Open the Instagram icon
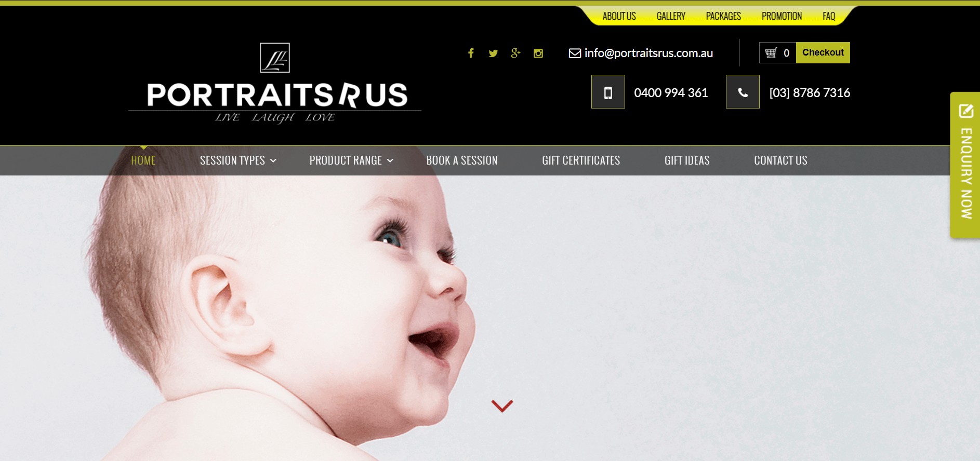 [x=538, y=53]
